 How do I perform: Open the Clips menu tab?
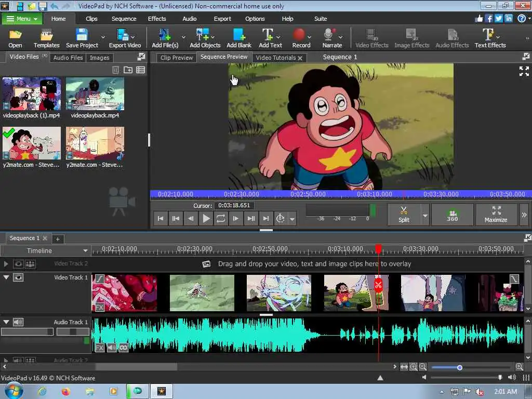(91, 19)
